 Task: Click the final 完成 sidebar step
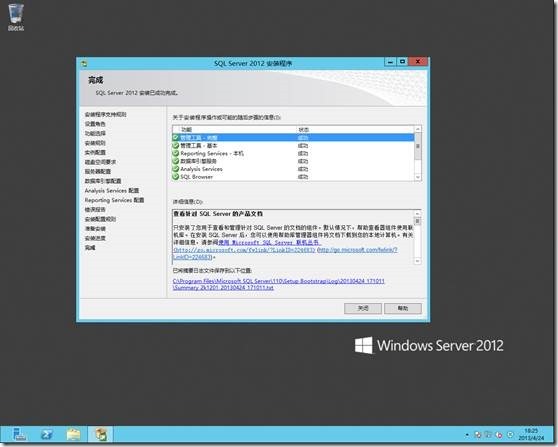[90, 248]
